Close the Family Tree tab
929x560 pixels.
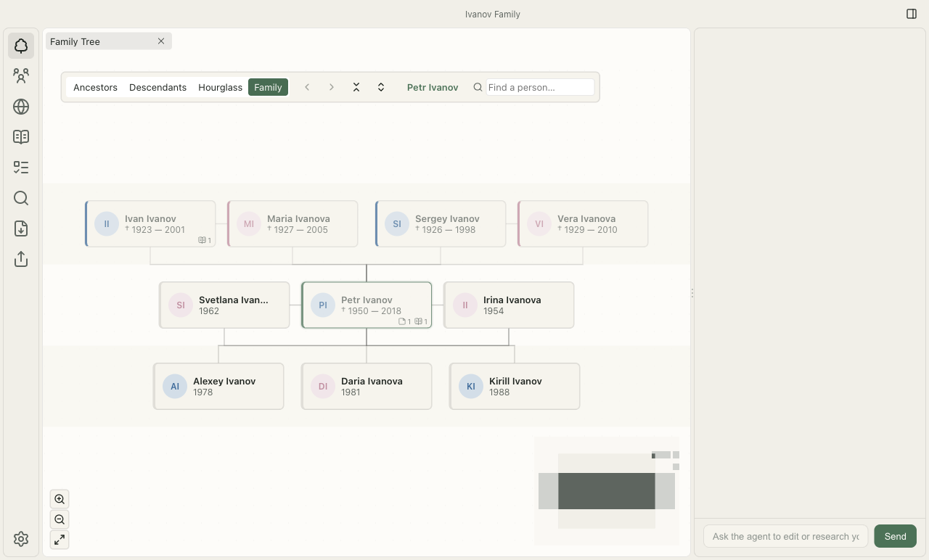tap(161, 41)
